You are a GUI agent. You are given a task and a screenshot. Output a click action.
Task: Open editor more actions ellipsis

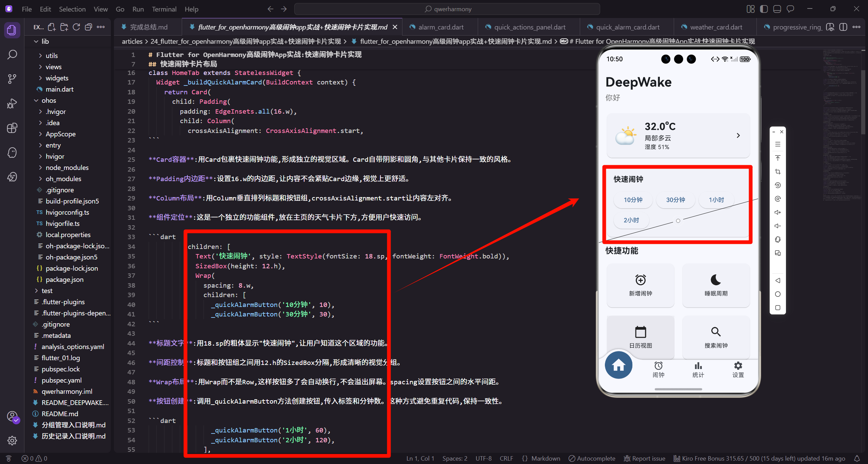point(856,27)
